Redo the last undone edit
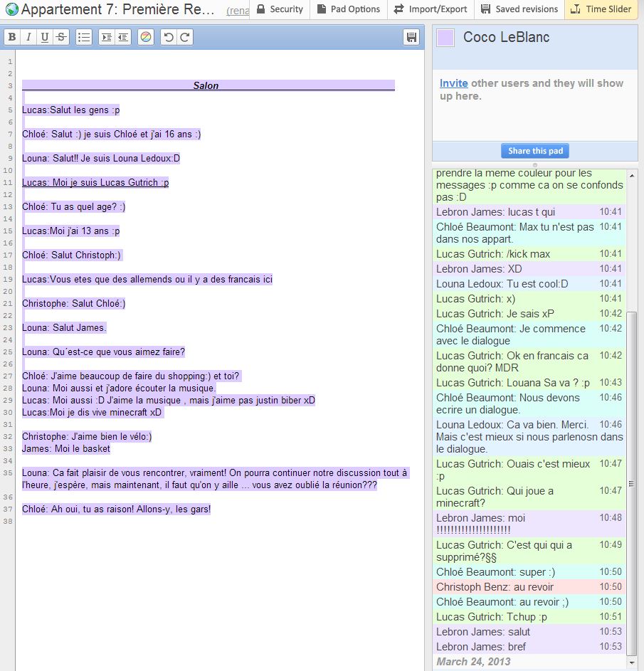This screenshot has width=644, height=671. (x=185, y=38)
